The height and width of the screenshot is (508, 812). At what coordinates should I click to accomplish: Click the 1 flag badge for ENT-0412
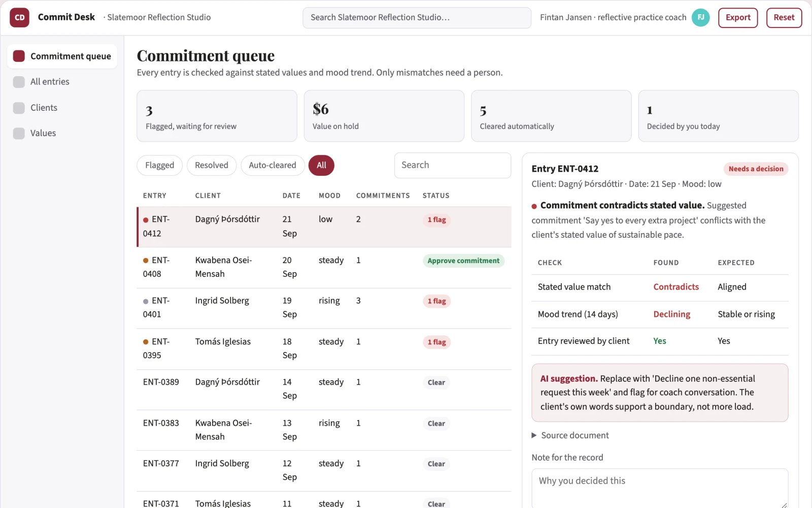coord(436,220)
